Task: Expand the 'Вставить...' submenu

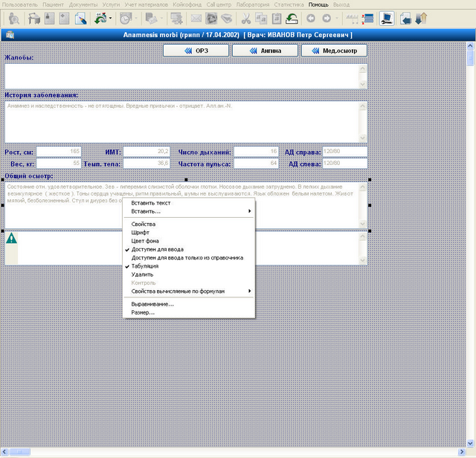Action: [188, 211]
